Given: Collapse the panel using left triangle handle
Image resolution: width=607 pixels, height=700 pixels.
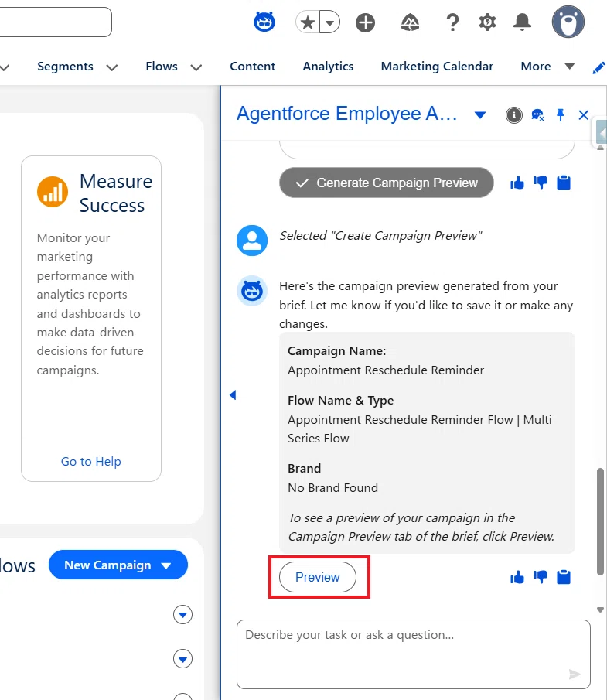Looking at the screenshot, I should tap(233, 394).
